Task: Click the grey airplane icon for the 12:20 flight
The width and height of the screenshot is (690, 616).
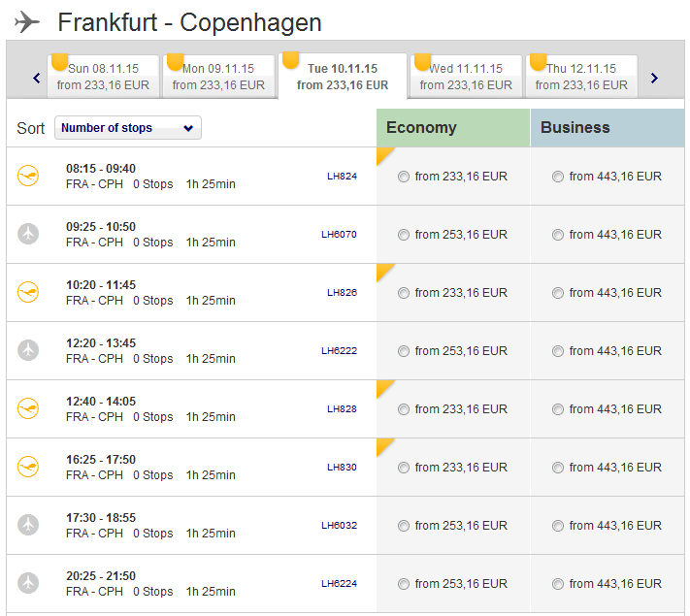Action: (28, 350)
